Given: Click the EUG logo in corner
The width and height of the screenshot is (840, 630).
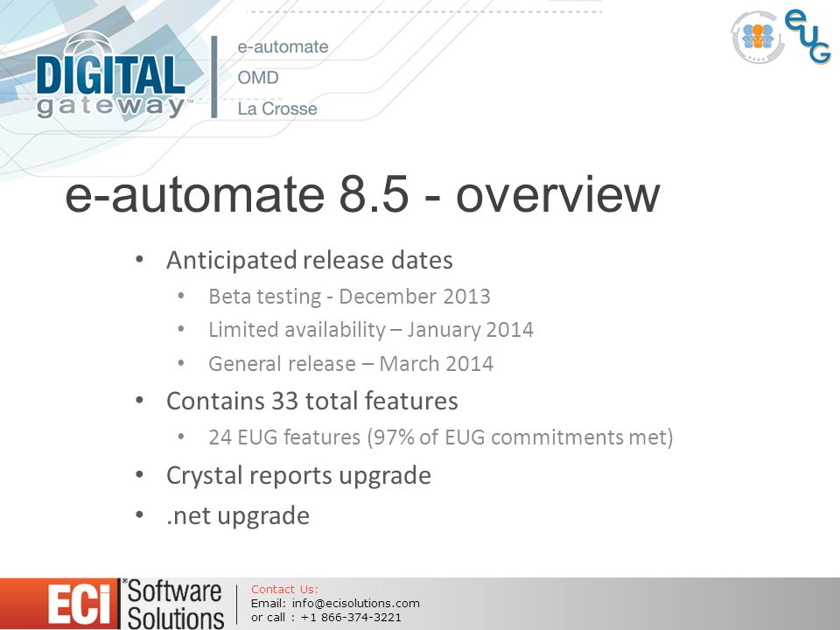Looking at the screenshot, I should (808, 37).
